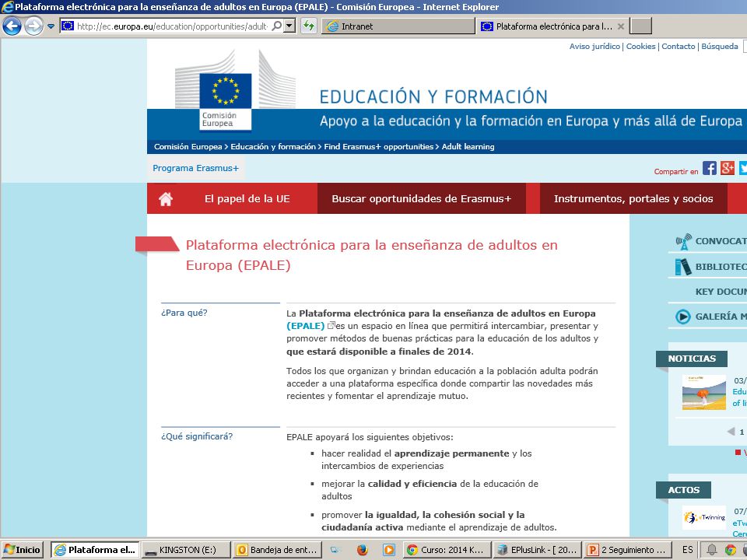
Task: Open the news beach image thumbnail
Action: (x=704, y=393)
